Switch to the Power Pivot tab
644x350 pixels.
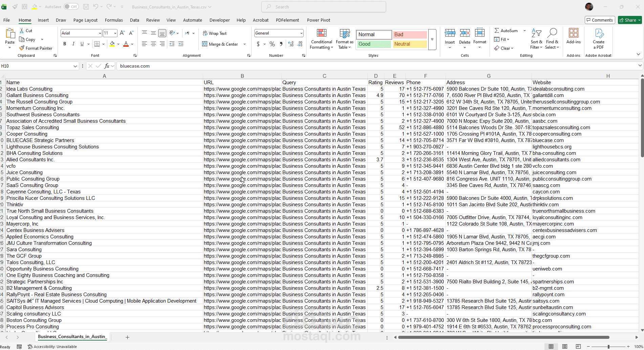pos(318,20)
